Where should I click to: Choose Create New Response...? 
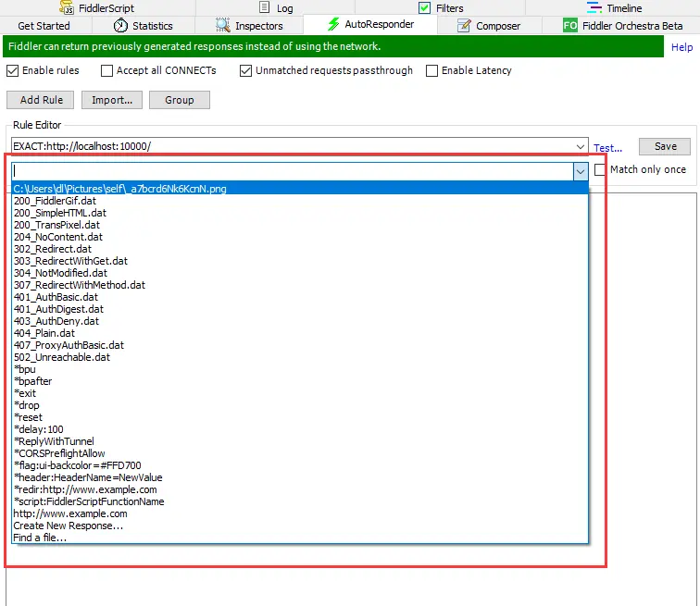(300, 526)
